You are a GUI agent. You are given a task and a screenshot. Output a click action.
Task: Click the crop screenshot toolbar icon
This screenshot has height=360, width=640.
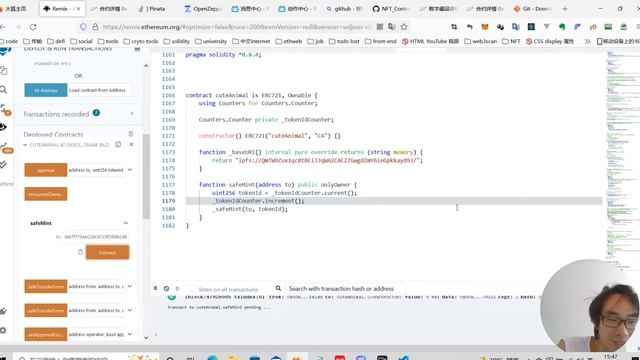pyautogui.click(x=454, y=27)
